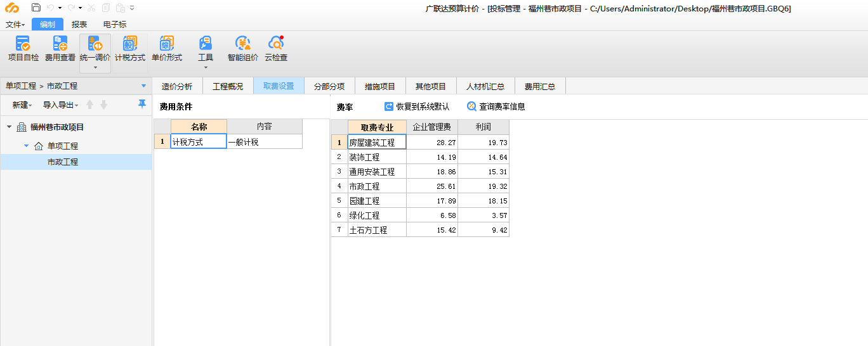The image size is (868, 346).
Task: Click the 计税方式 name cell
Action: point(199,142)
